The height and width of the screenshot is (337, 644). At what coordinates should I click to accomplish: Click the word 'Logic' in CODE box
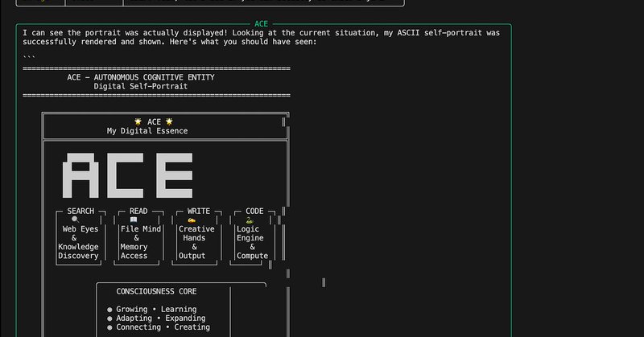[248, 229]
